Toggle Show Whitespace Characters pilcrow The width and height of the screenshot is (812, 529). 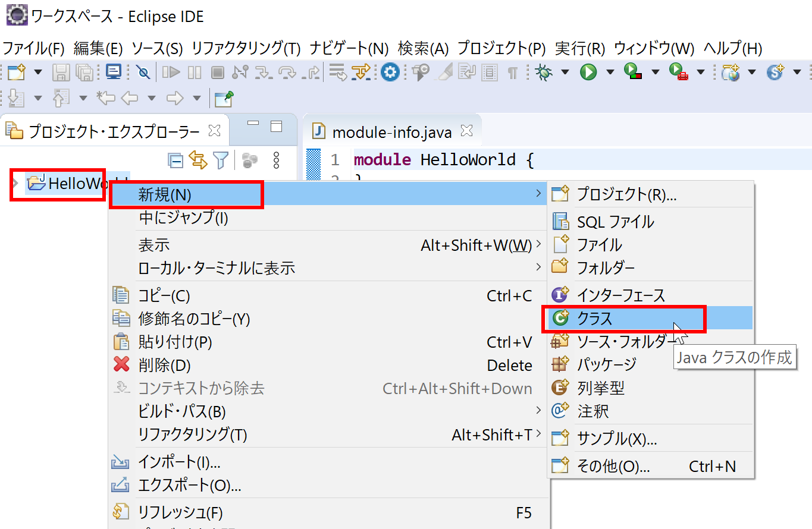click(512, 73)
